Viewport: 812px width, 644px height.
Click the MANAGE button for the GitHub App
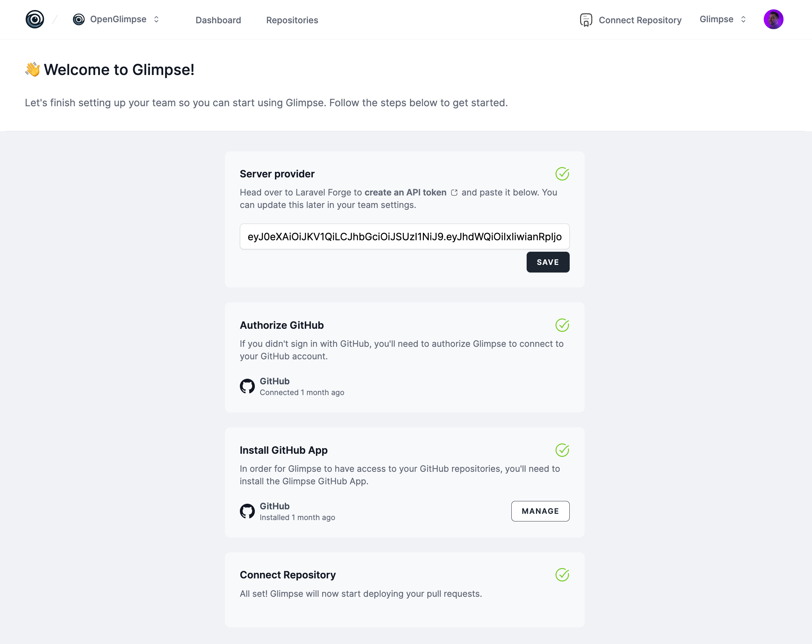tap(540, 511)
